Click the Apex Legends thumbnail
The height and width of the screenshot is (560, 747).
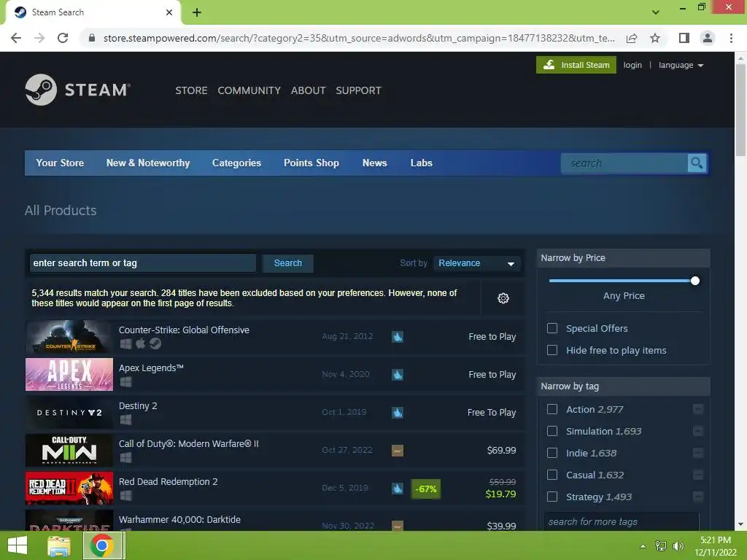coord(69,374)
